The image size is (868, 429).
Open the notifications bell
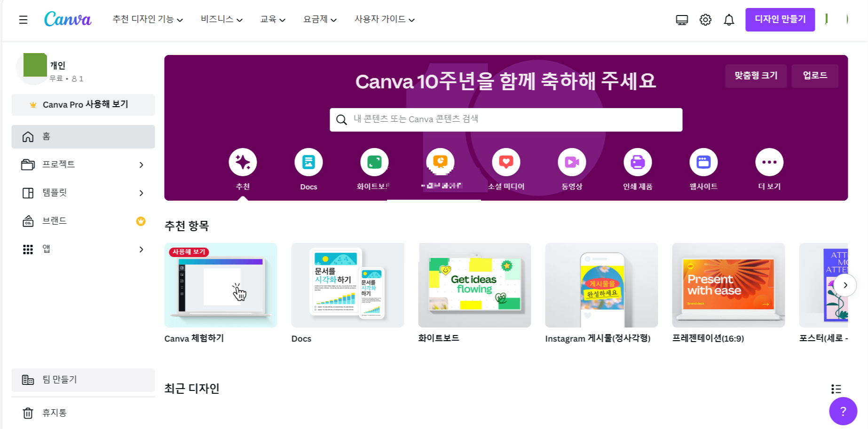729,20
